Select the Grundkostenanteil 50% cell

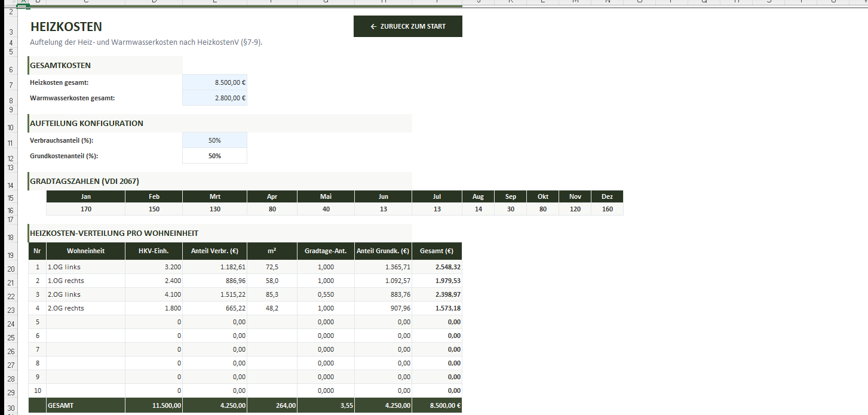click(214, 156)
